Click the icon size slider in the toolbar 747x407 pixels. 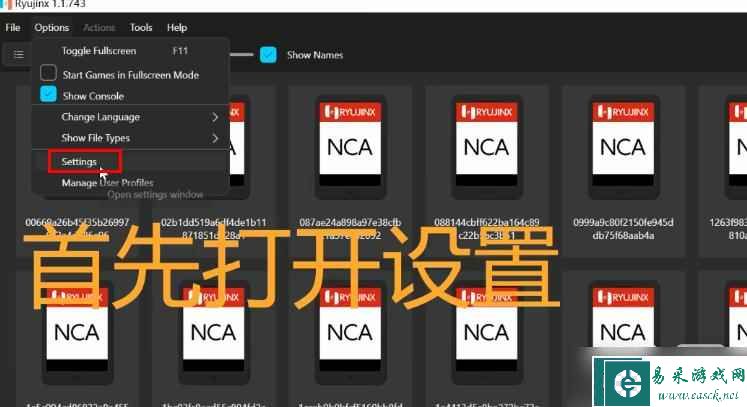(242, 54)
